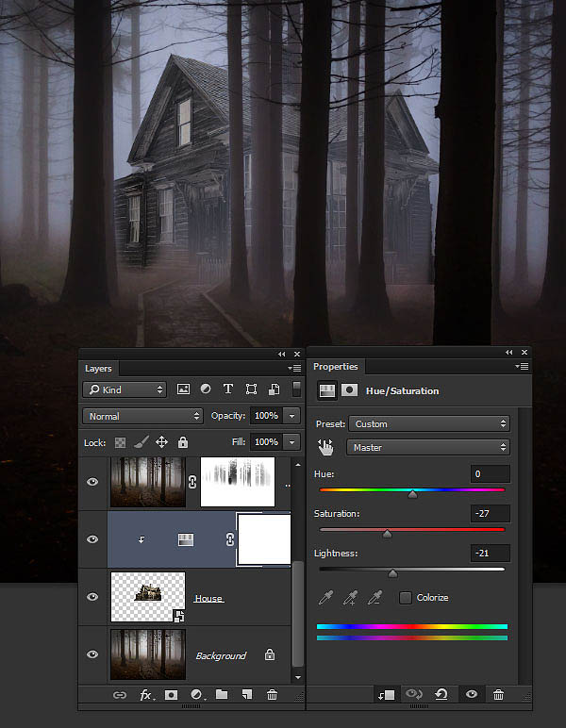The height and width of the screenshot is (728, 566).
Task: Click the Saturation slider handle
Action: pos(387,534)
